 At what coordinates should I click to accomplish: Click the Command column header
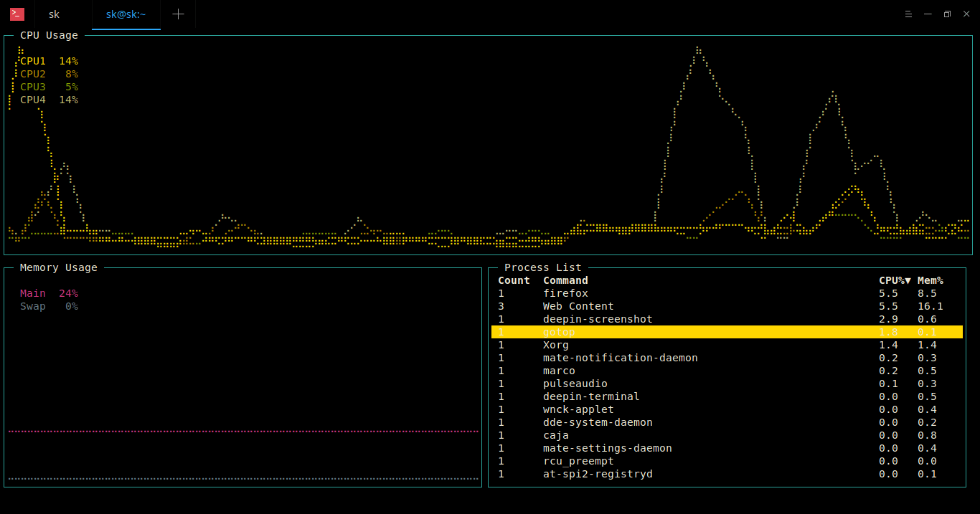(565, 280)
